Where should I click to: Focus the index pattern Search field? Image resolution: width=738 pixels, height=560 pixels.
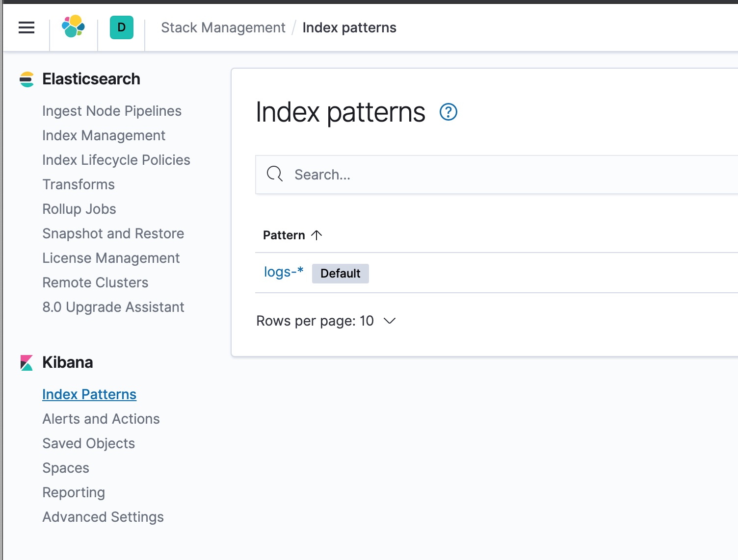coord(491,175)
